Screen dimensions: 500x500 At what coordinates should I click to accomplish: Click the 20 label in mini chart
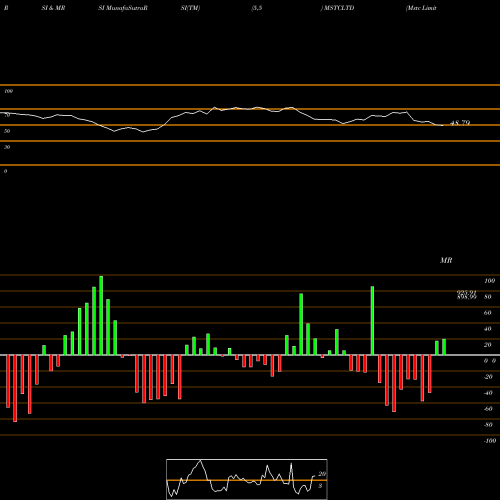click(x=322, y=474)
